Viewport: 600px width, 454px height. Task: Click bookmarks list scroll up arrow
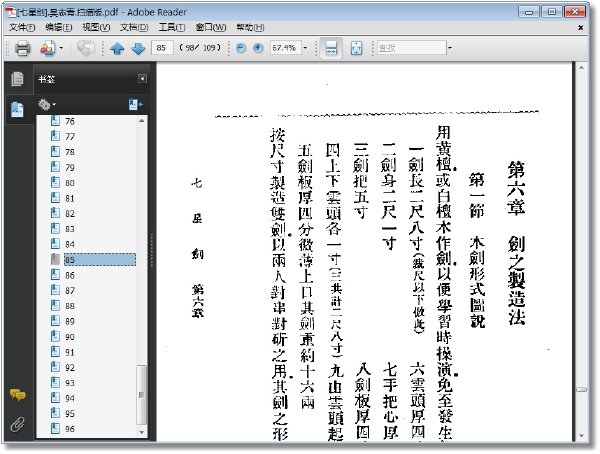(x=142, y=121)
